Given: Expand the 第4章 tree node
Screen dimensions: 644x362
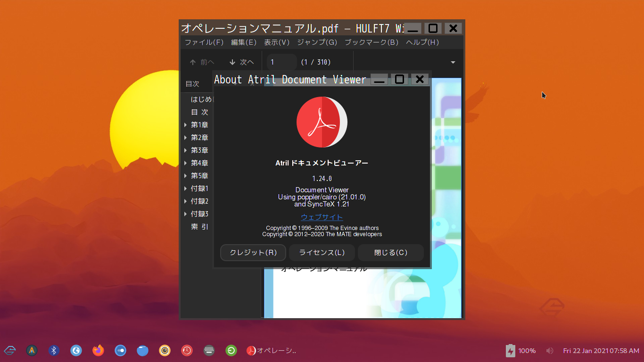Looking at the screenshot, I should click(x=185, y=163).
